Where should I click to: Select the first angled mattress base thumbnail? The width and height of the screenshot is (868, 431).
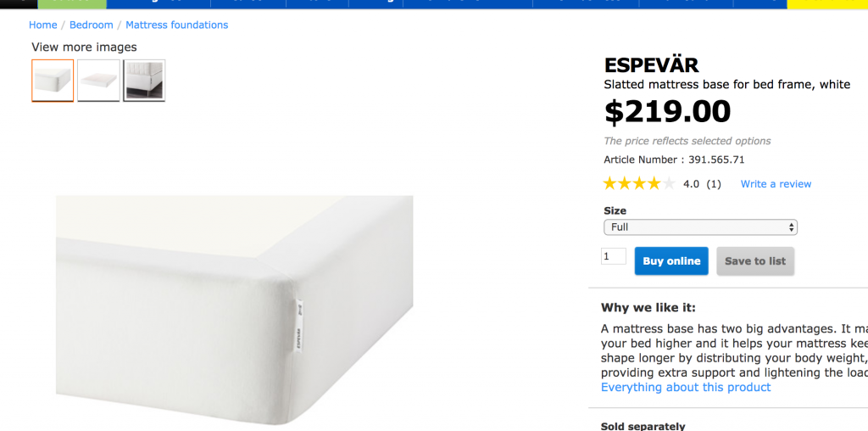[x=53, y=81]
